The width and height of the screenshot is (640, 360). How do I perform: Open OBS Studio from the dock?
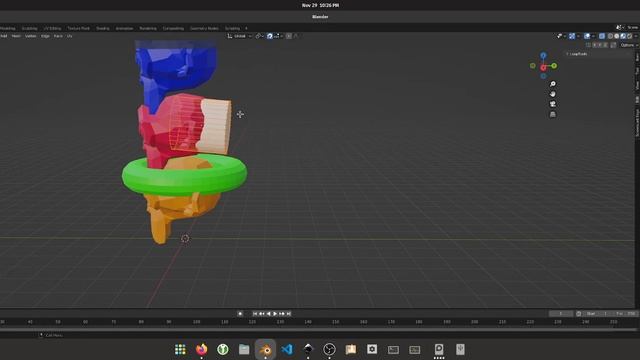tap(329, 349)
